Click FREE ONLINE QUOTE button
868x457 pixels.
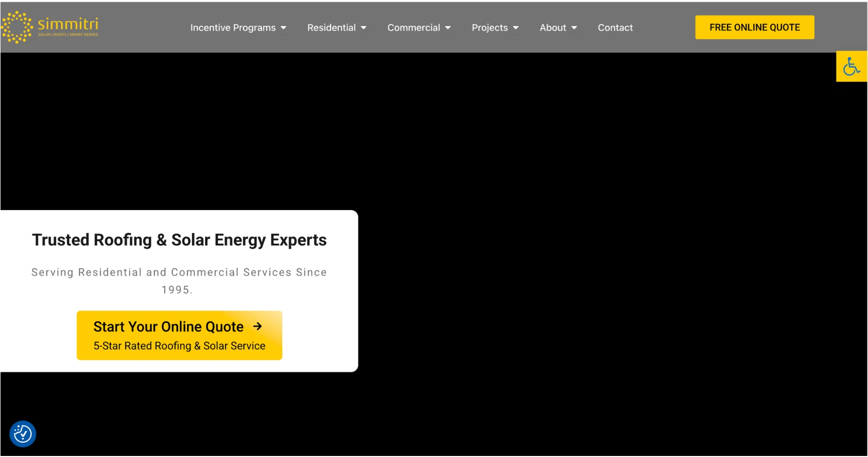tap(754, 28)
